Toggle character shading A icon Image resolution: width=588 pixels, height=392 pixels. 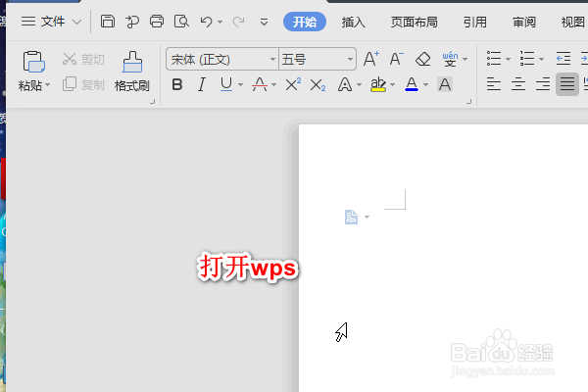[x=445, y=84]
